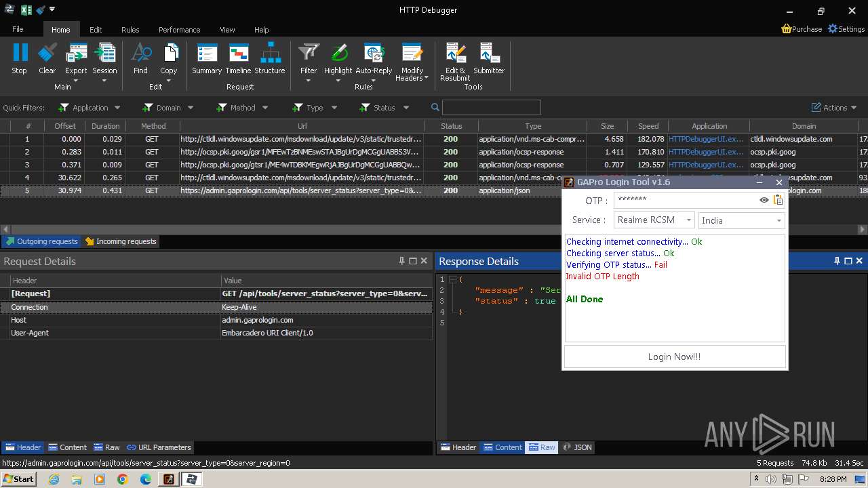Open the response JSON tab
This screenshot has width=868, height=488.
pos(577,447)
